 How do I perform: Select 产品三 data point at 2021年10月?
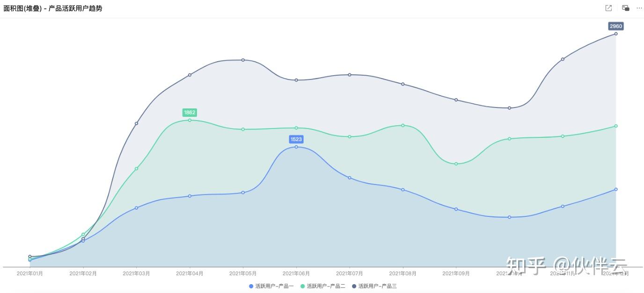pos(509,108)
